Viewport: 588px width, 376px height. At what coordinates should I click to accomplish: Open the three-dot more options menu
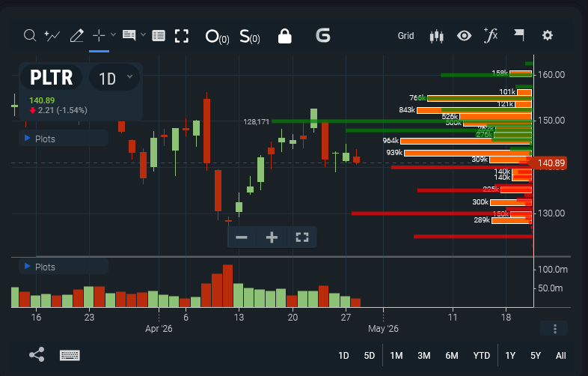(555, 329)
